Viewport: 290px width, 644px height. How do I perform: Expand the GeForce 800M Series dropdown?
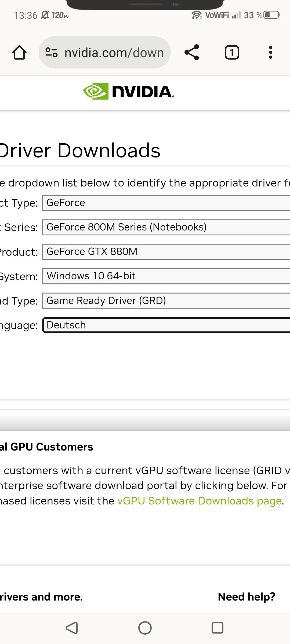[x=166, y=227]
